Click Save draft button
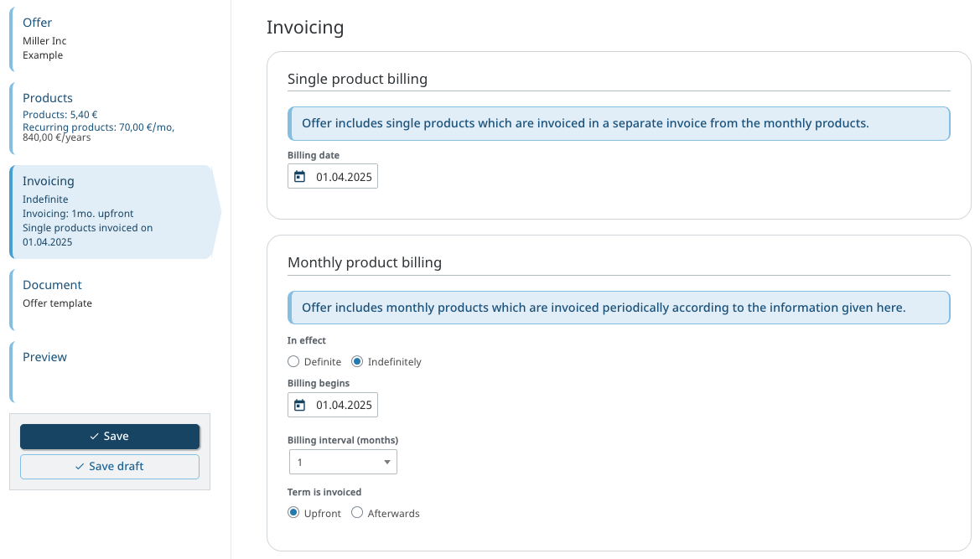 click(110, 467)
